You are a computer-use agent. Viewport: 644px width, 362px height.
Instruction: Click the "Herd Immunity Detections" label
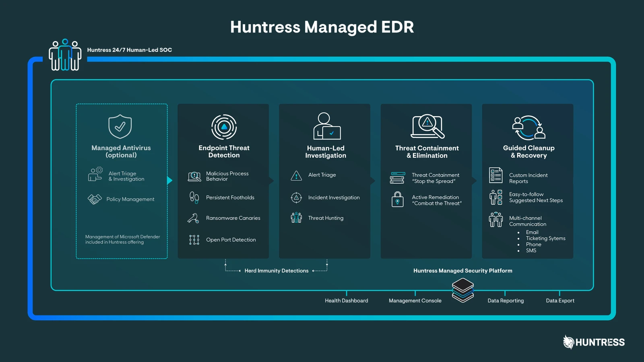(277, 271)
